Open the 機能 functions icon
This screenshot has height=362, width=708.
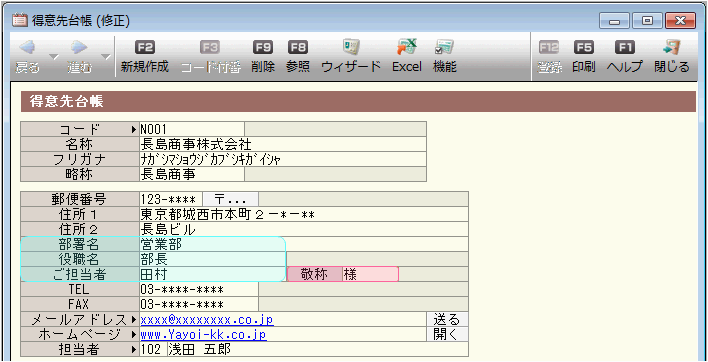(444, 47)
